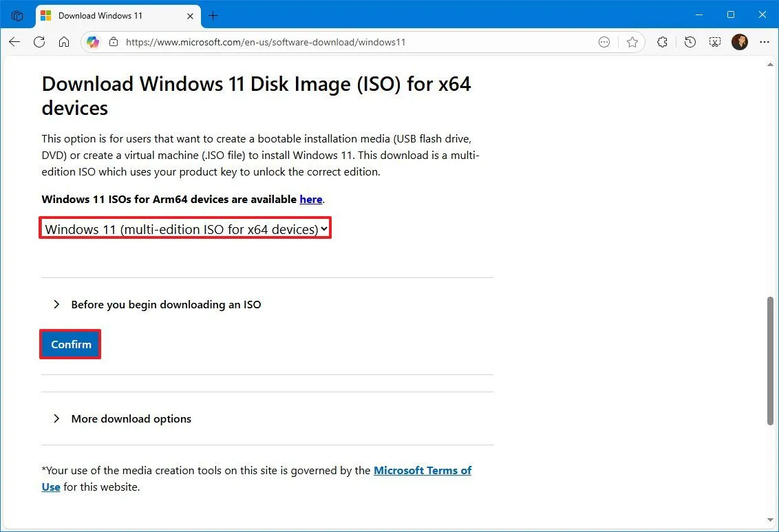The width and height of the screenshot is (779, 532).
Task: Refresh the current page
Action: (x=39, y=42)
